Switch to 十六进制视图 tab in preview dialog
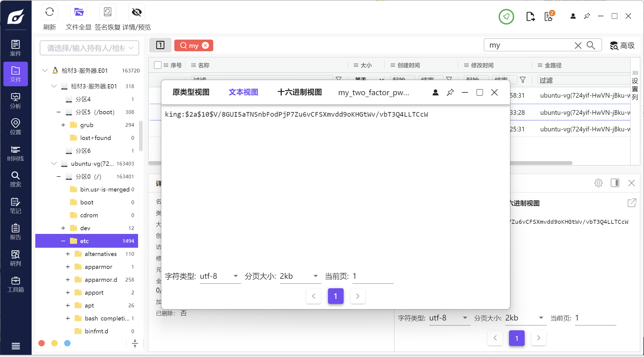The width and height of the screenshot is (644, 357). pos(299,92)
